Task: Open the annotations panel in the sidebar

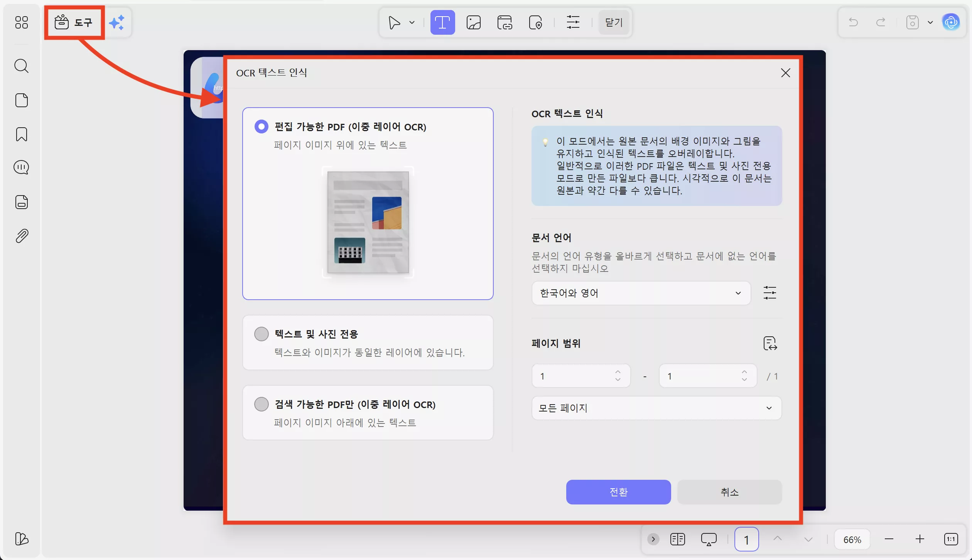Action: [x=21, y=167]
